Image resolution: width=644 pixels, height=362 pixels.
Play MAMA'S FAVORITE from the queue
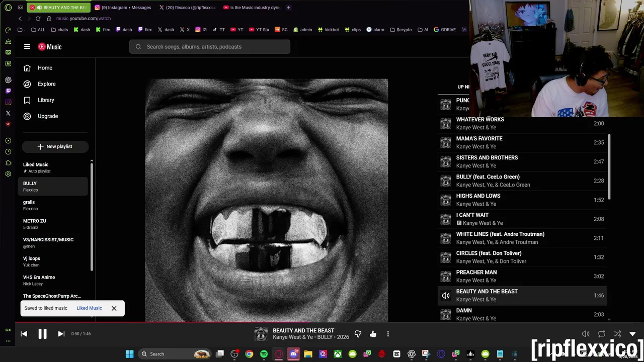click(522, 142)
